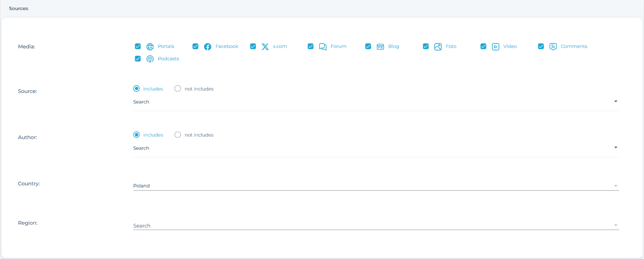Screen dimensions: 644x259
Task: Click the Portals globe icon
Action: click(x=150, y=47)
